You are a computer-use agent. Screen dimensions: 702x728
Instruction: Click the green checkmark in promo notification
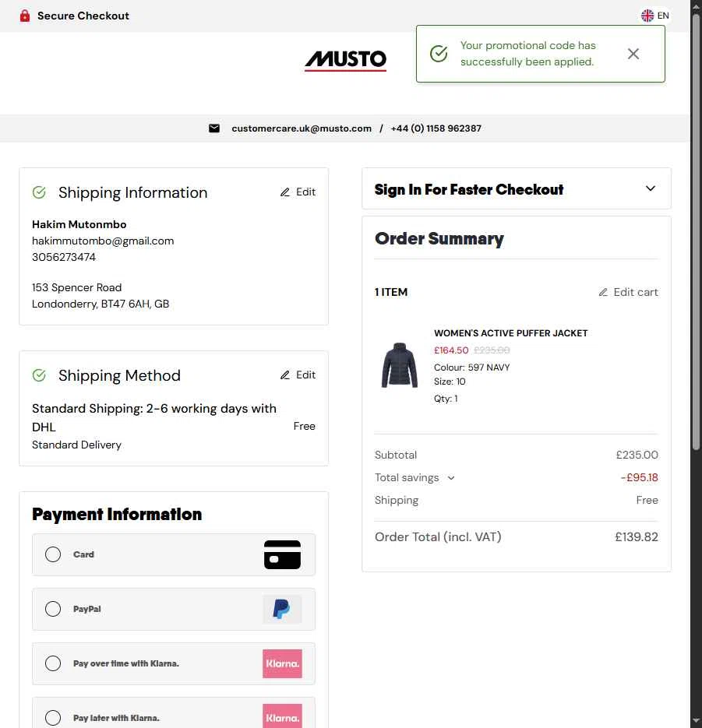coord(439,54)
